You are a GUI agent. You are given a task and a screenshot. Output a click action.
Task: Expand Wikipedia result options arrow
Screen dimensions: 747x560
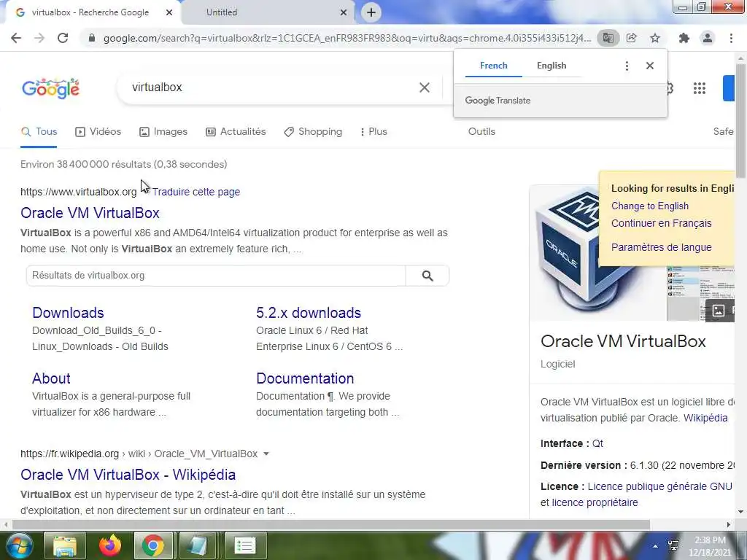click(266, 454)
